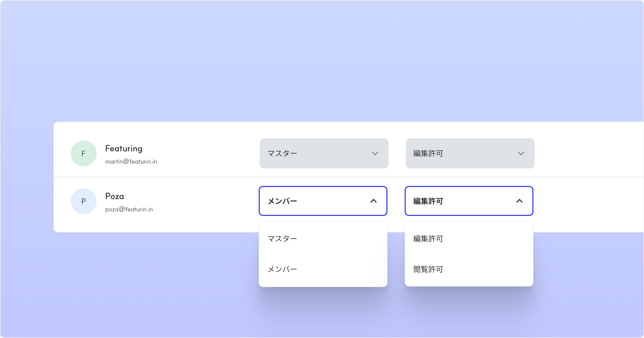Click the Poza user name
644x338 pixels.
tap(115, 196)
